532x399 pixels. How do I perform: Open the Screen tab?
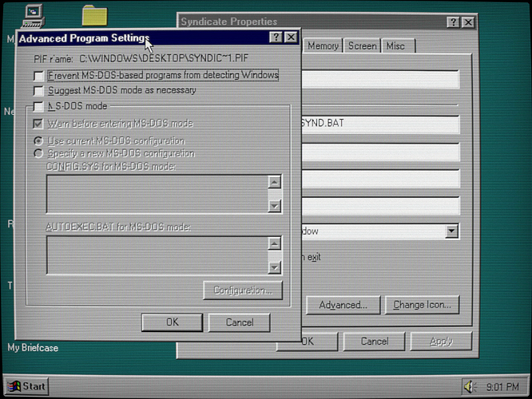pyautogui.click(x=362, y=46)
